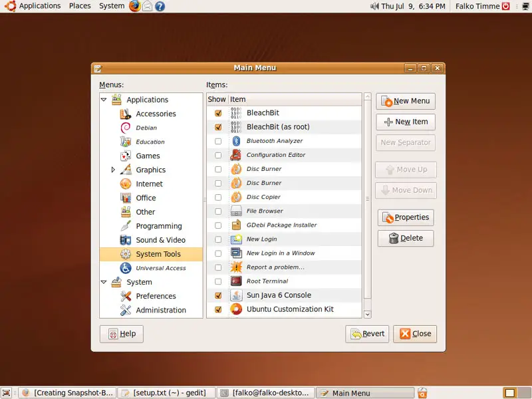Collapse the Applications tree node
The width and height of the screenshot is (532, 399).
pyautogui.click(x=104, y=100)
